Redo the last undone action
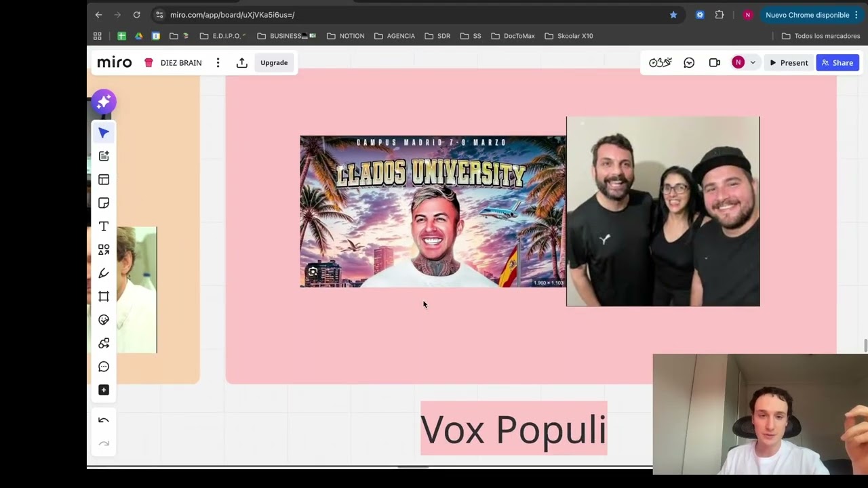The height and width of the screenshot is (488, 868). [x=104, y=443]
